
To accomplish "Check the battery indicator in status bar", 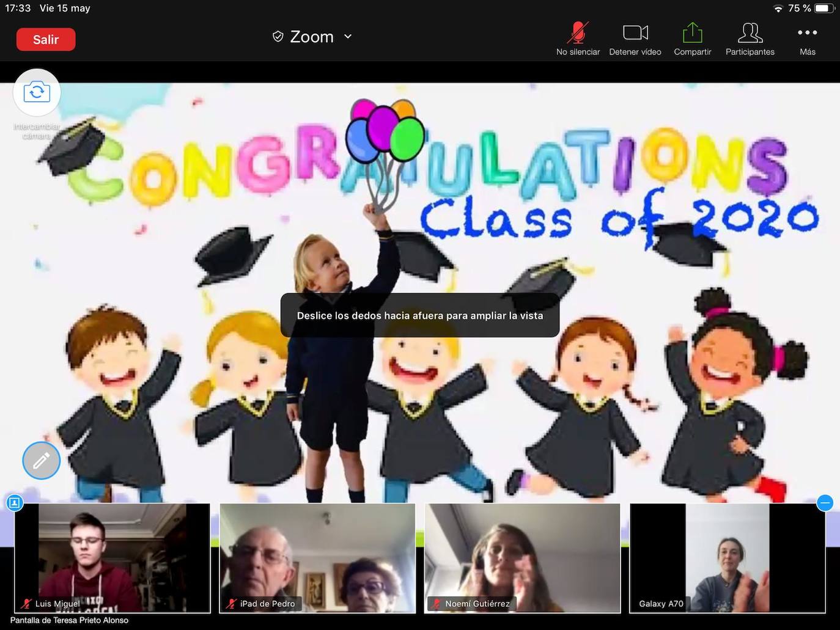I will [823, 9].
